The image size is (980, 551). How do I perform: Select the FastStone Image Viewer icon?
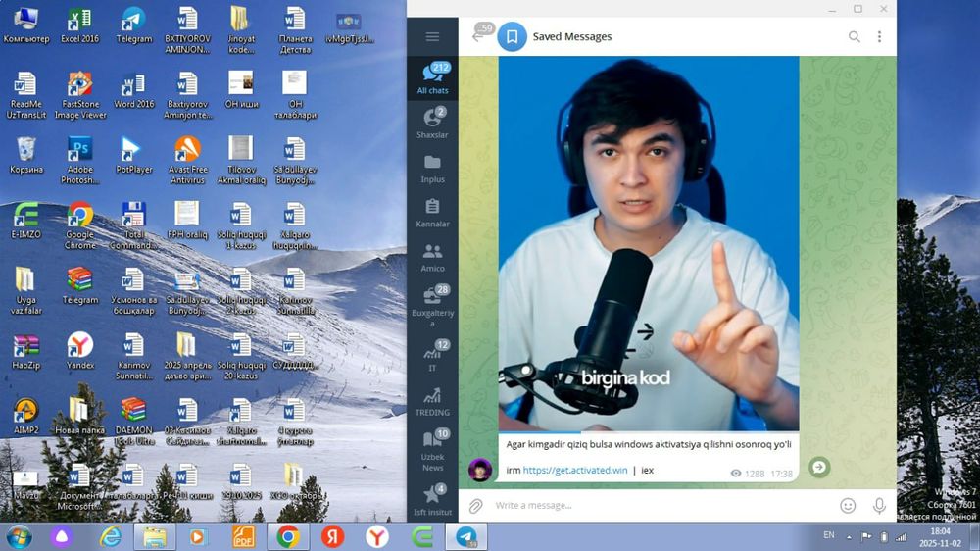(x=80, y=96)
